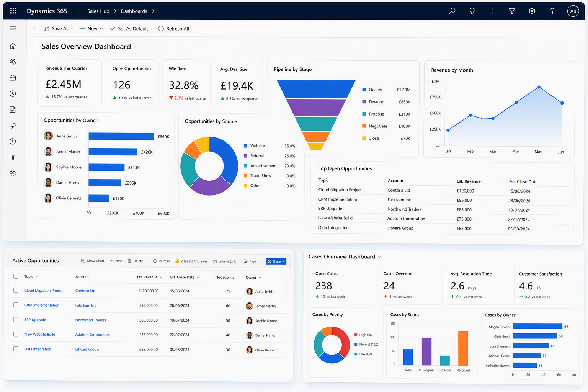Open the Fabrikam Inc account link
Image resolution: width=588 pixels, height=392 pixels.
[x=86, y=305]
